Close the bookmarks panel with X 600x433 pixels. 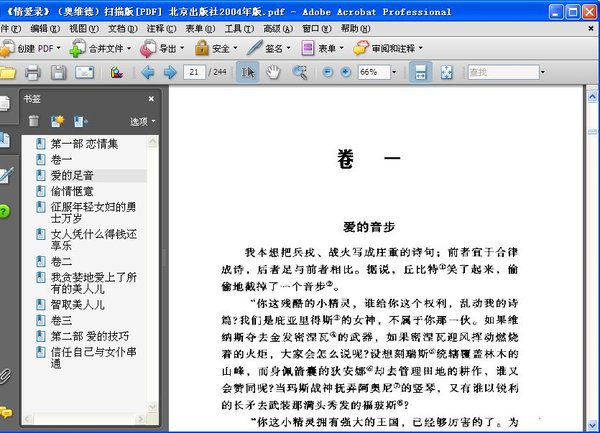pyautogui.click(x=152, y=98)
